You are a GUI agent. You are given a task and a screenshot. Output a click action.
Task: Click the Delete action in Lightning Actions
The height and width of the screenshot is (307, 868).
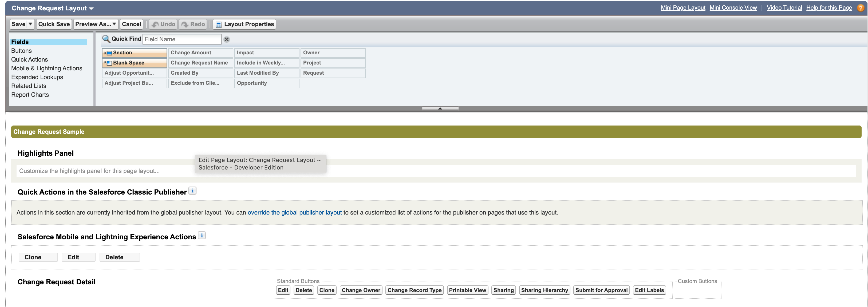pyautogui.click(x=120, y=257)
